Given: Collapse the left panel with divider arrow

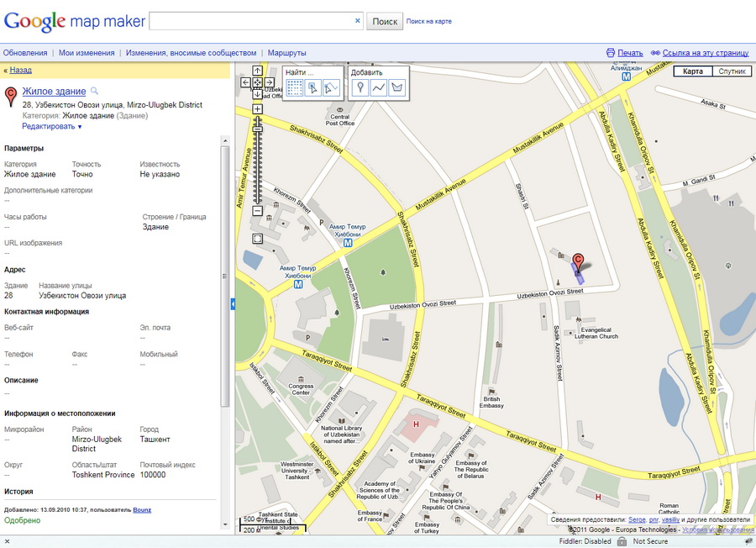Looking at the screenshot, I should click(x=233, y=304).
